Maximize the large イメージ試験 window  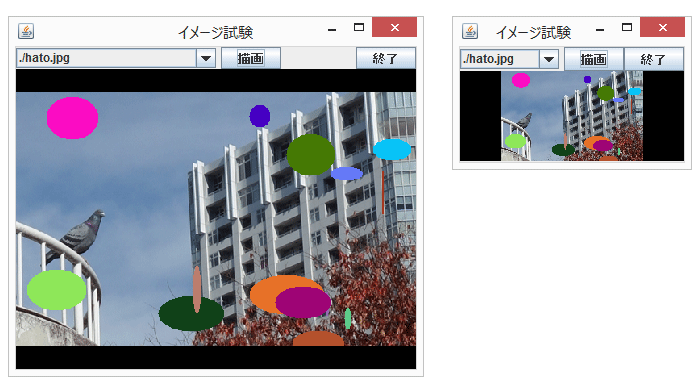[359, 27]
